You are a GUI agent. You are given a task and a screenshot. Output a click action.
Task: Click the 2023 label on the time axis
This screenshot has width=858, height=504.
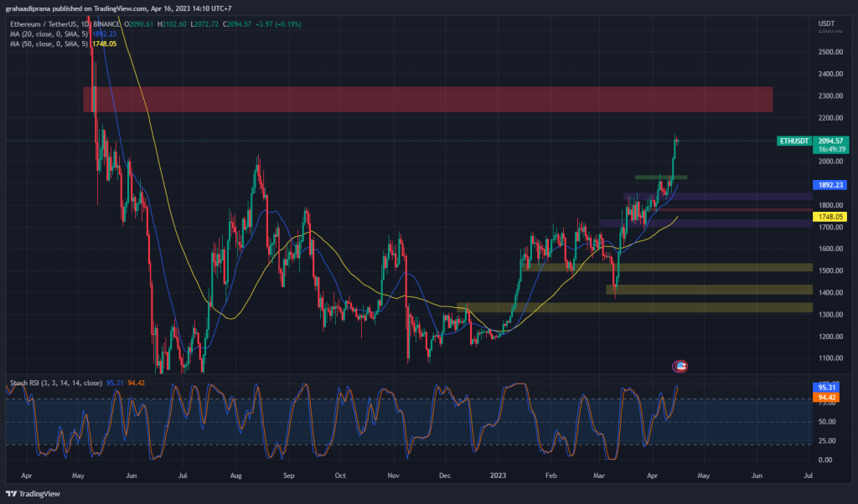[x=498, y=476]
